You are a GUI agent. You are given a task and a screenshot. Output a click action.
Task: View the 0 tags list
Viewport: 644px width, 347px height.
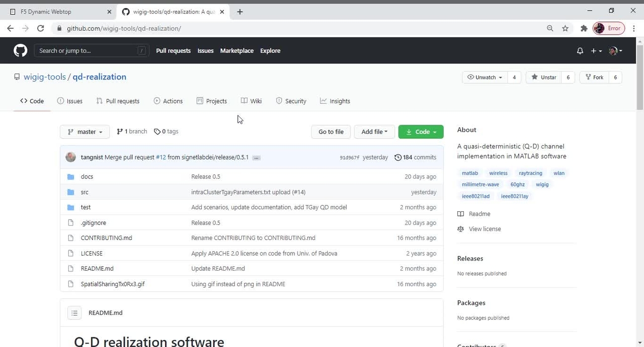(166, 132)
